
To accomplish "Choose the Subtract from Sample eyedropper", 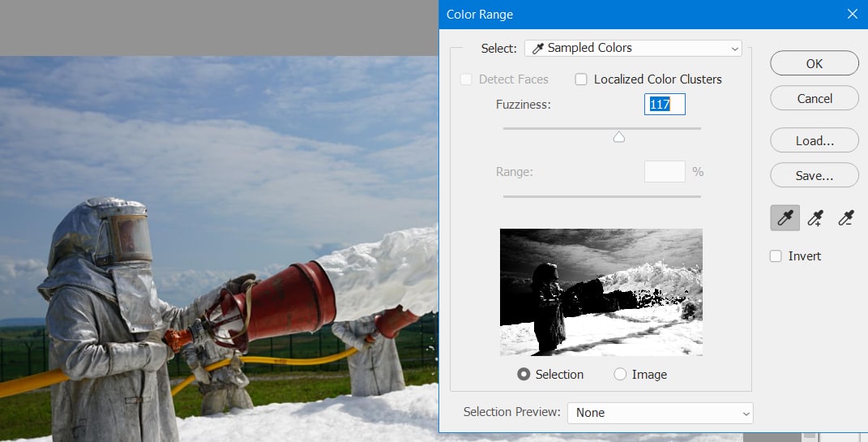I will [x=846, y=217].
